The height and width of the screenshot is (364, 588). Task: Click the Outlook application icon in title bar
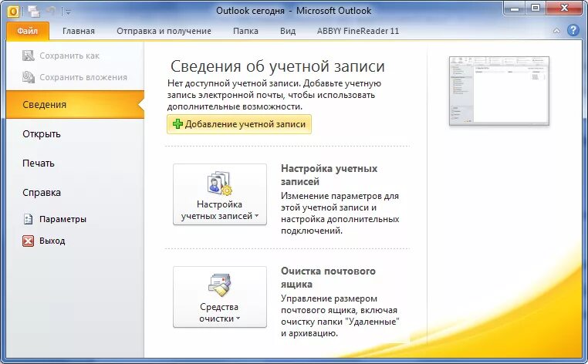(x=13, y=12)
